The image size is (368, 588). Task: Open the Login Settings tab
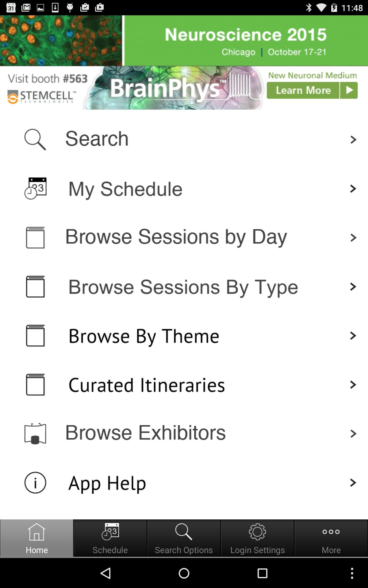(x=258, y=538)
